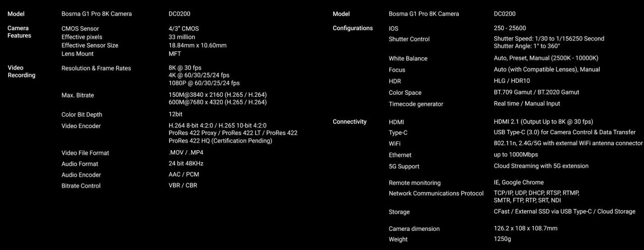Viewport: 644px width, 250px height.
Task: Select the 'Configurations' section heading
Action: pos(353,28)
